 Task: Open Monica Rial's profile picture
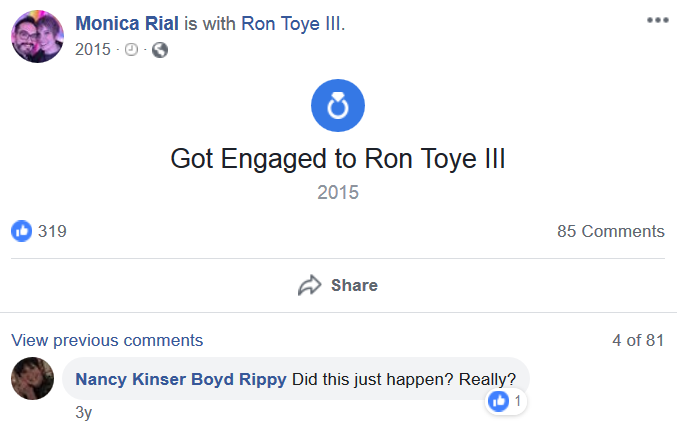tap(38, 36)
